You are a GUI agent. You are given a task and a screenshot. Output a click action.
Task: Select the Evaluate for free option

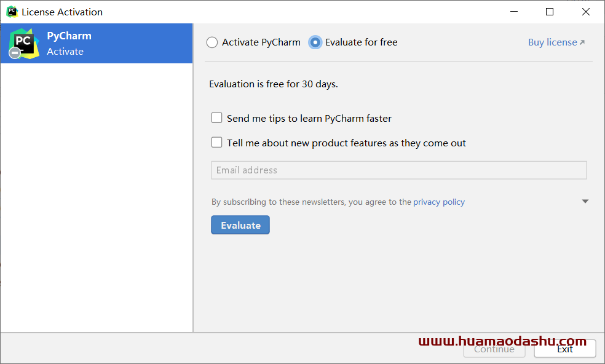(315, 42)
